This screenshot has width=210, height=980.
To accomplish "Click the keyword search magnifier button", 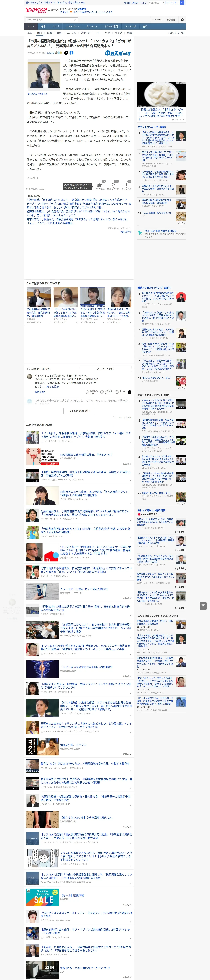I will pyautogui.click(x=75, y=20).
